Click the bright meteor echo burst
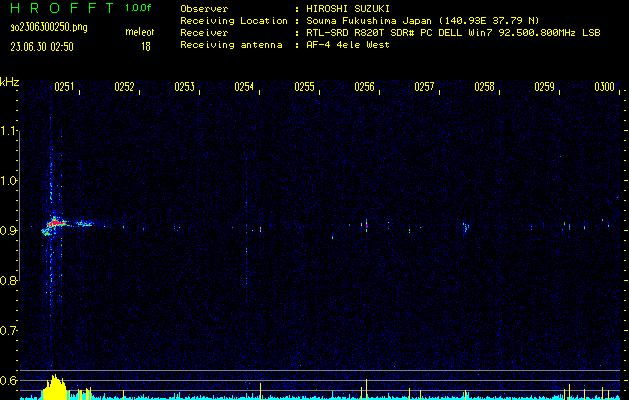 (55, 222)
